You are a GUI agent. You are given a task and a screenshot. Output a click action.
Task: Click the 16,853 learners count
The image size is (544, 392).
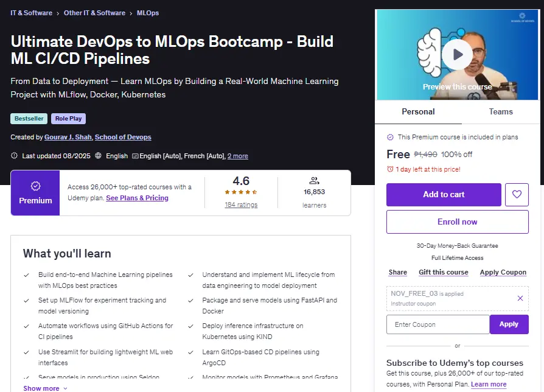(314, 192)
